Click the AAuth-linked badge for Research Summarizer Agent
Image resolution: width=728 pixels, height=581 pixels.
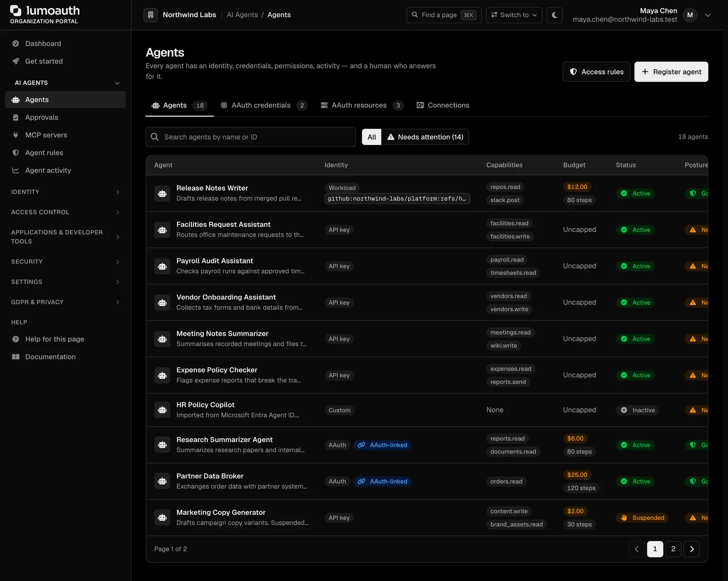[x=383, y=445]
